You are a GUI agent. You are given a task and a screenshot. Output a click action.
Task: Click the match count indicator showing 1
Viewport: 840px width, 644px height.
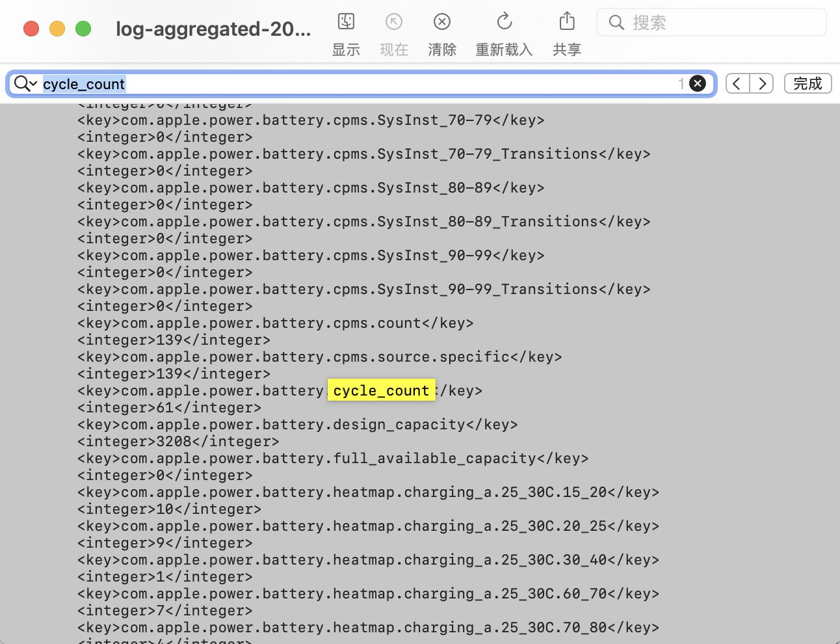(681, 83)
